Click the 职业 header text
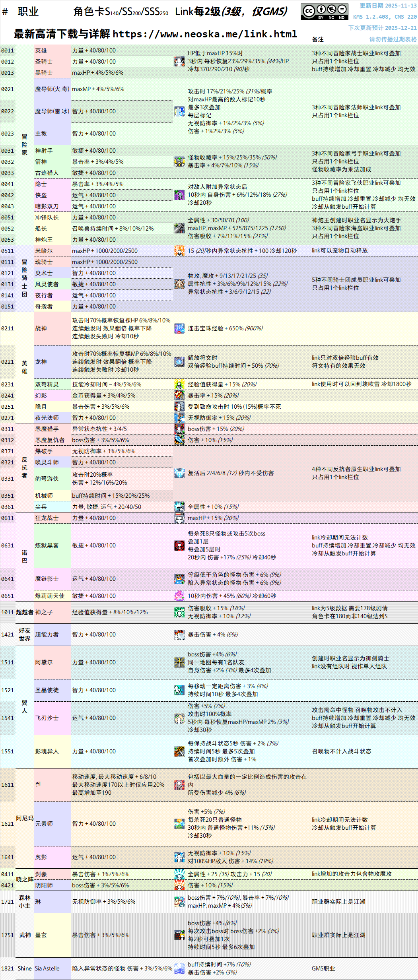418x980 pixels. click(28, 12)
